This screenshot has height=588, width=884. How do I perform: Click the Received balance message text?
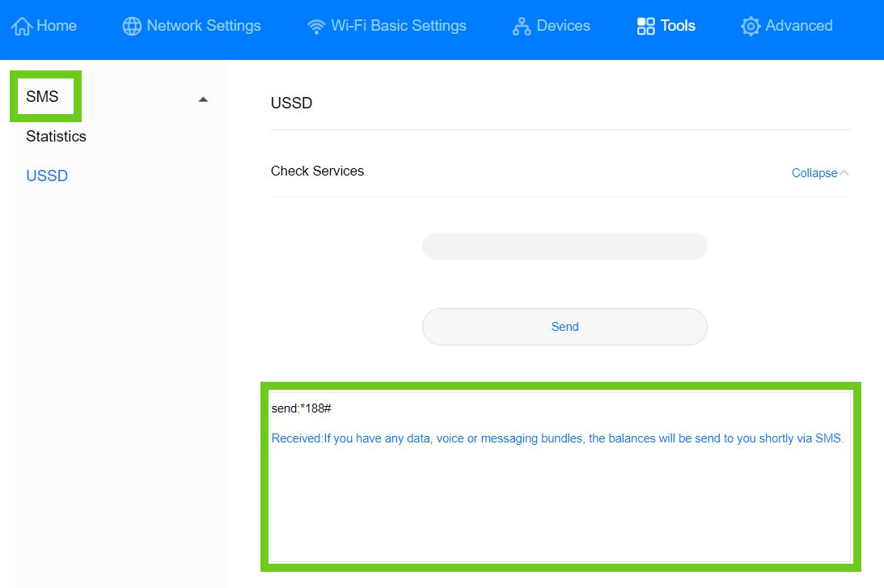[x=557, y=438]
